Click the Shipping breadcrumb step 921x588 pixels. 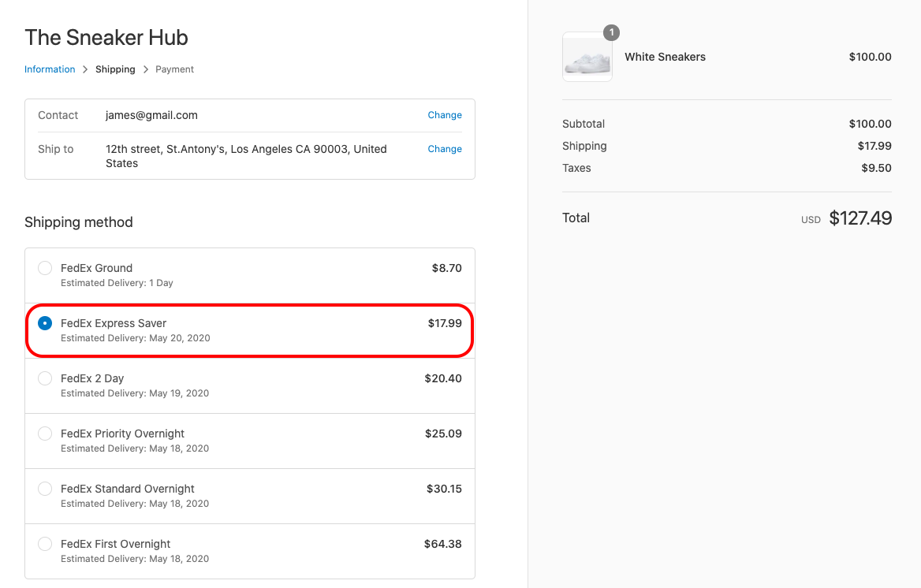(115, 69)
